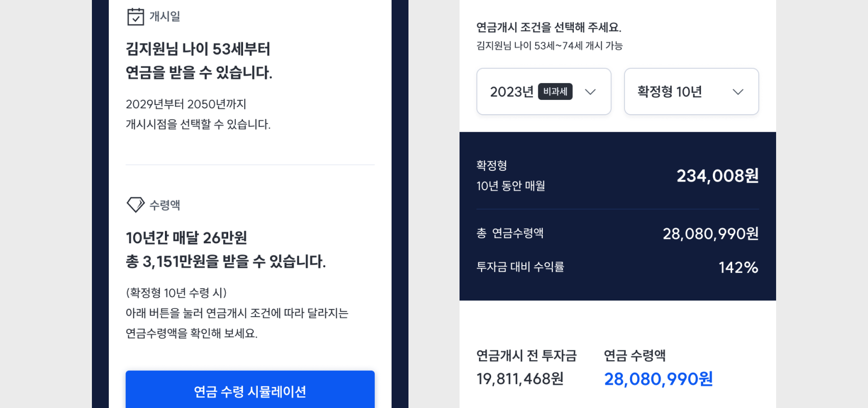Open the 확정형 10년 payout type dropdown

691,92
